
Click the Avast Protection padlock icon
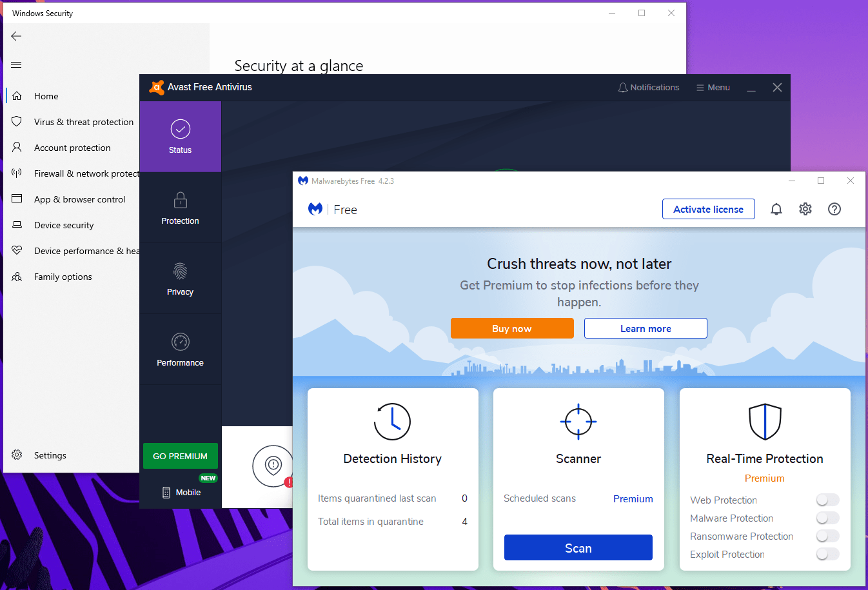point(181,200)
